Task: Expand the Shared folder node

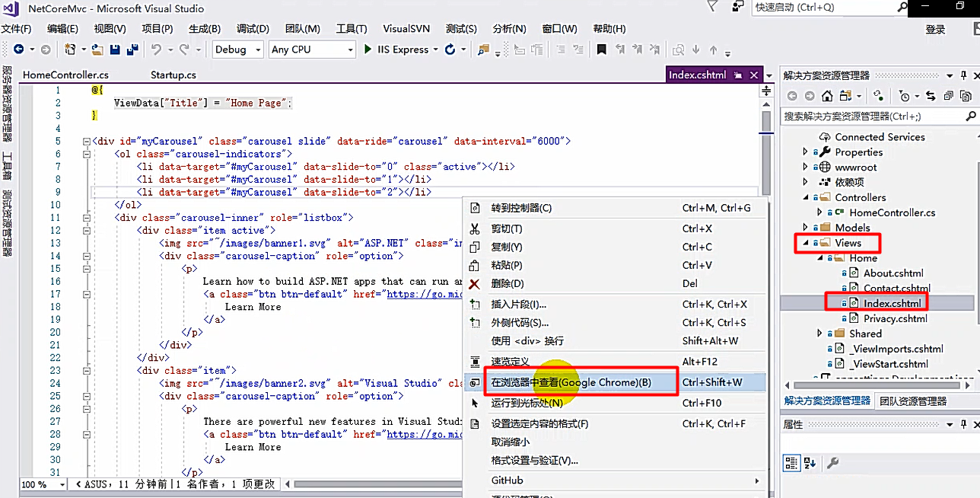Action: [819, 334]
